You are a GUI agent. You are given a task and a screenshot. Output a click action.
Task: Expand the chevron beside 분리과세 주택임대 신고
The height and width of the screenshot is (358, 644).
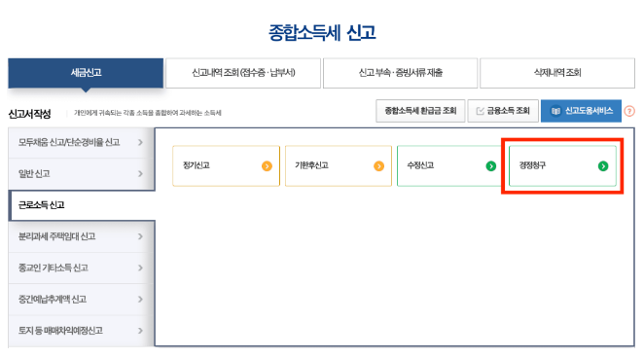coord(140,236)
